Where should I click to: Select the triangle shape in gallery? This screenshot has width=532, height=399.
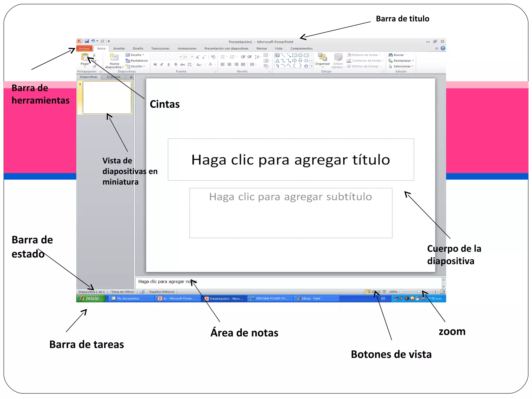(x=277, y=61)
